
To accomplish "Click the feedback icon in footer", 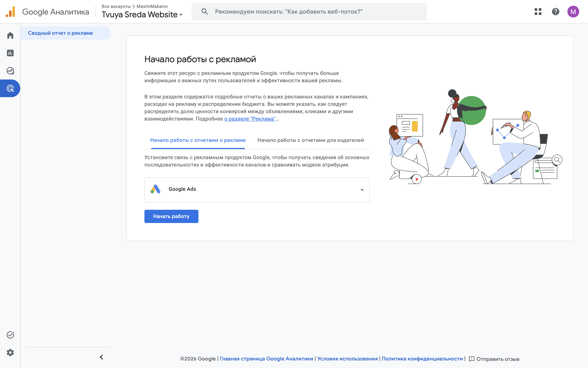I will click(x=472, y=359).
